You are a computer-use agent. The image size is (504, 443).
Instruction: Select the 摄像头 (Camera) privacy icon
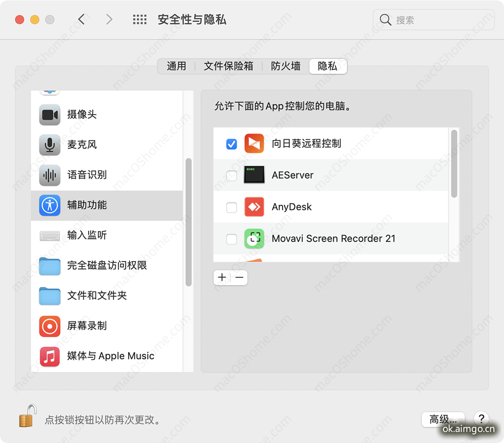pyautogui.click(x=49, y=114)
